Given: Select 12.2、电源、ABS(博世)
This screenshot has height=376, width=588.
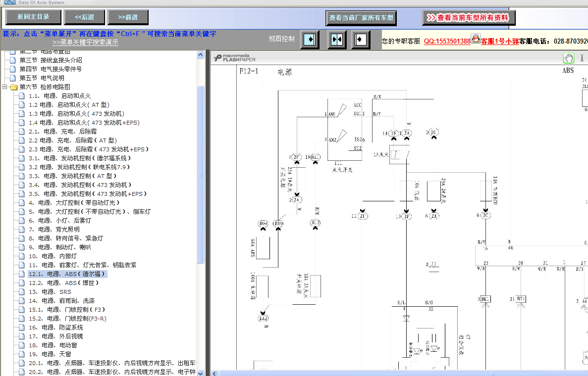Looking at the screenshot, I should point(63,283).
